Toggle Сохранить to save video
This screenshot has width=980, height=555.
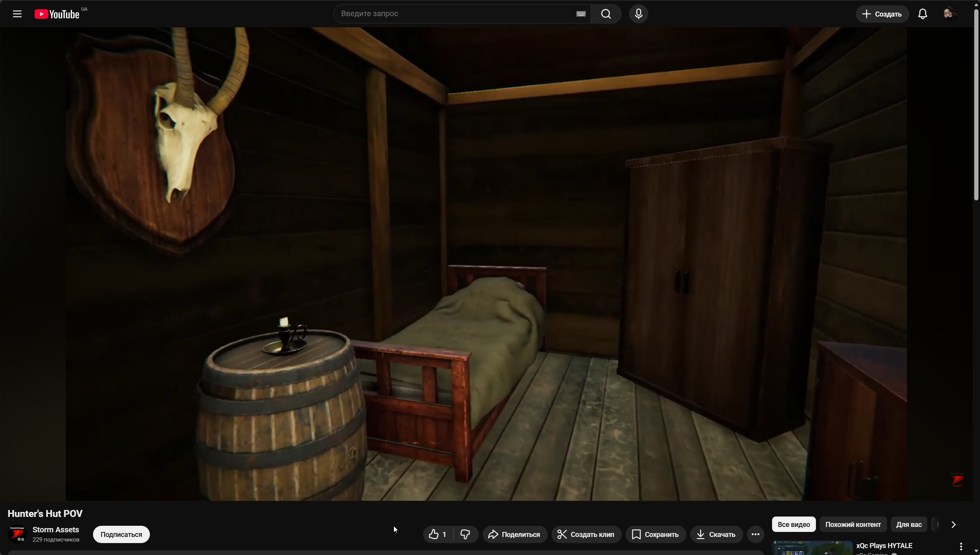click(656, 534)
